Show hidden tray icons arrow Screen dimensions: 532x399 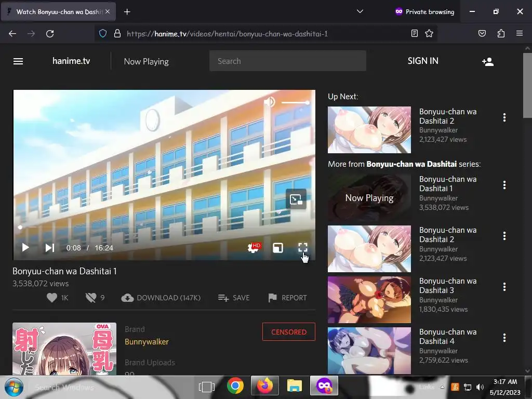coord(442,387)
